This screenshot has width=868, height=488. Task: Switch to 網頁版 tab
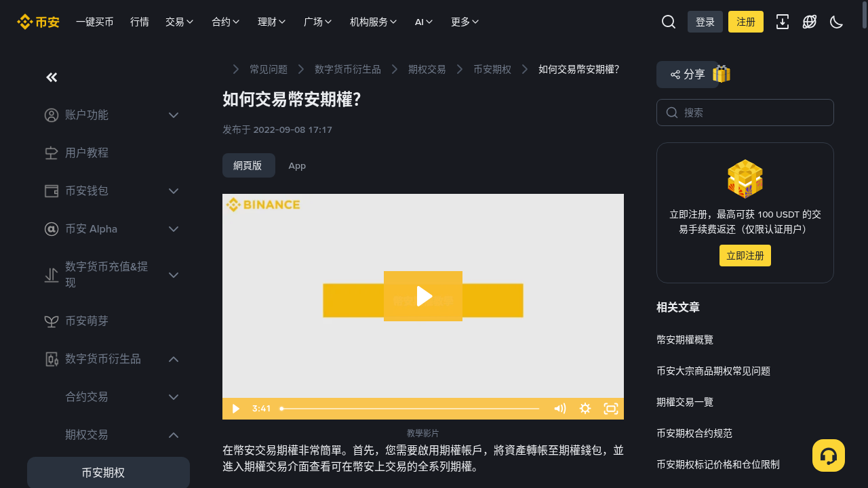coord(248,165)
